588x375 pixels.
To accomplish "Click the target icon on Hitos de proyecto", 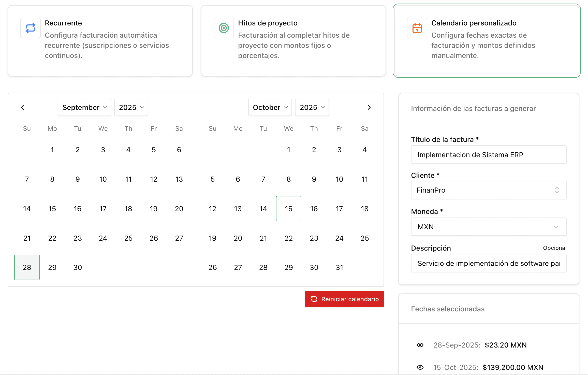I will pyautogui.click(x=224, y=28).
